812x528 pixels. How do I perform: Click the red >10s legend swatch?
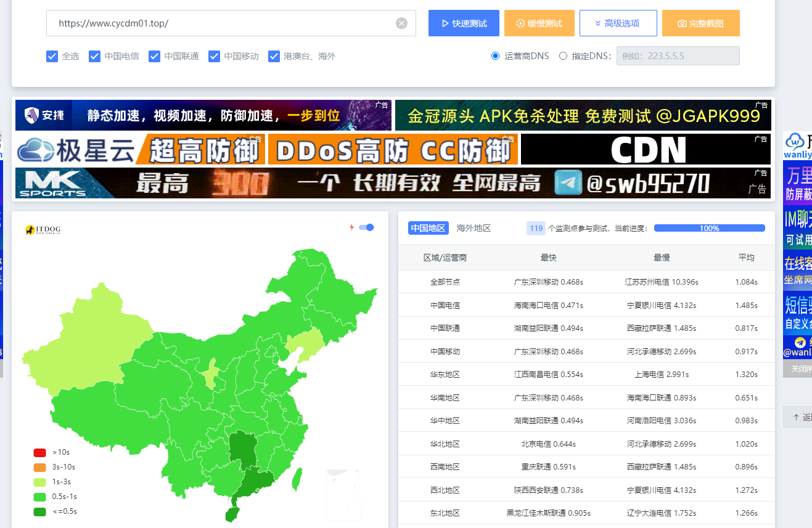39,452
